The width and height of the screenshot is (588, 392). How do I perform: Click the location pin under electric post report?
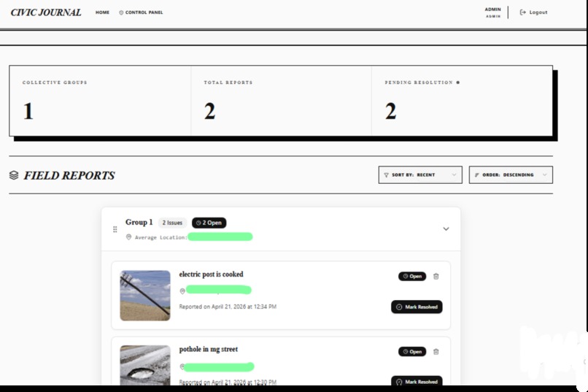[182, 291]
